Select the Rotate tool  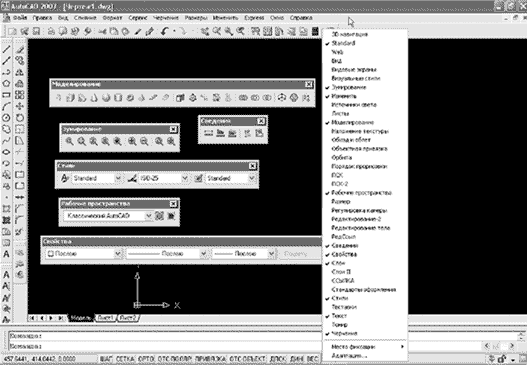pyautogui.click(x=20, y=118)
